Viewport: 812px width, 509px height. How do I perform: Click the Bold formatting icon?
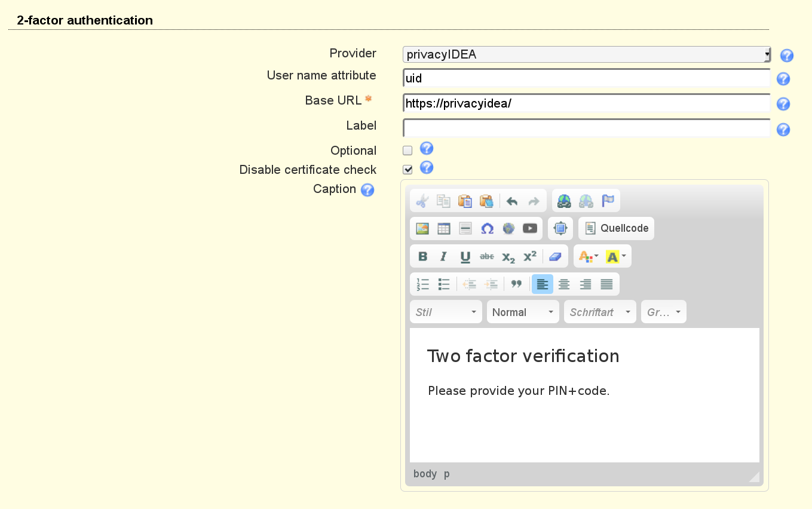coord(422,256)
